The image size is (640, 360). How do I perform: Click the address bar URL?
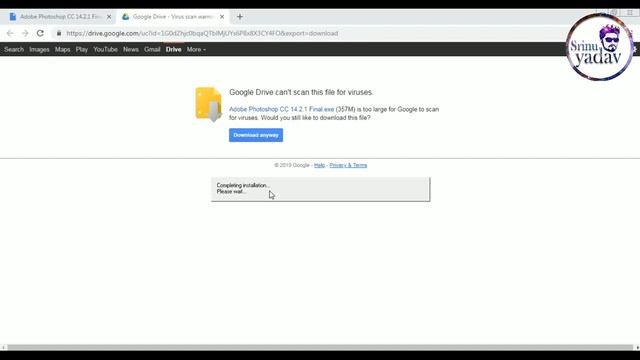(202, 33)
